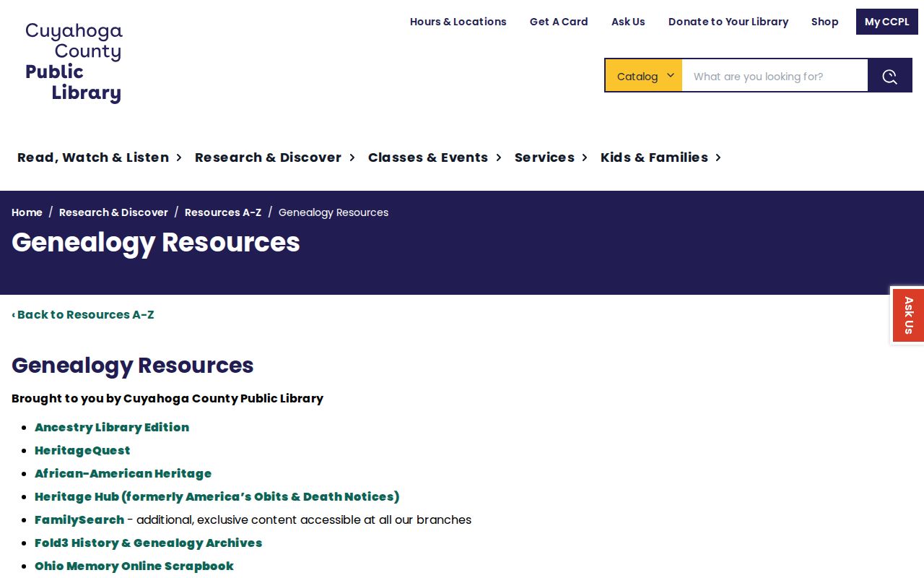Screen dimensions: 924x578
Task: Open Fold3 History & Genealogy Archives
Action: [148, 543]
